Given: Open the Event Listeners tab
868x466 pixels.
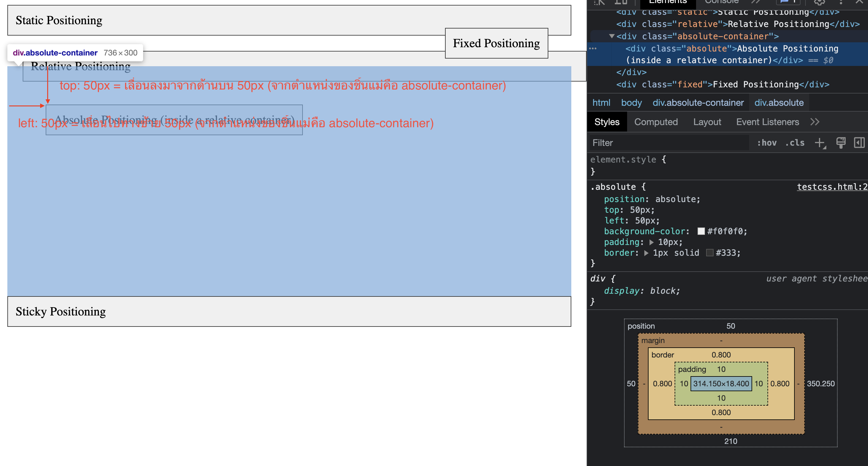Looking at the screenshot, I should 767,122.
